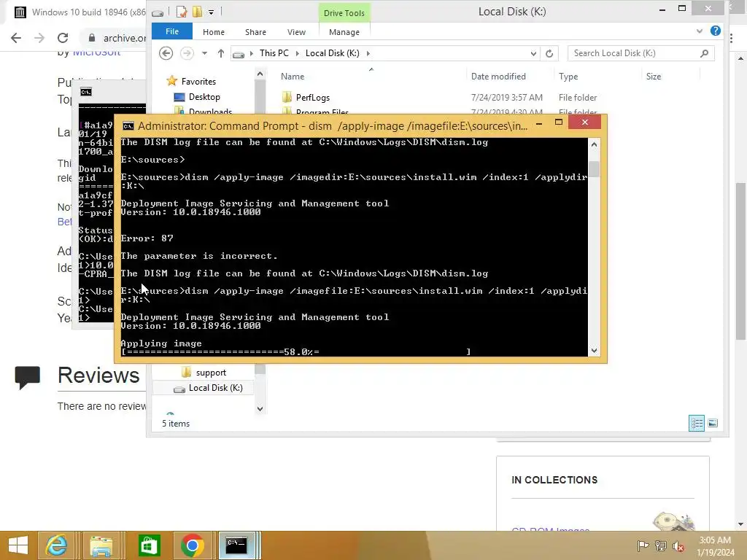Open Customize Quick Access Toolbar dropdown
The height and width of the screenshot is (560, 747).
(211, 12)
